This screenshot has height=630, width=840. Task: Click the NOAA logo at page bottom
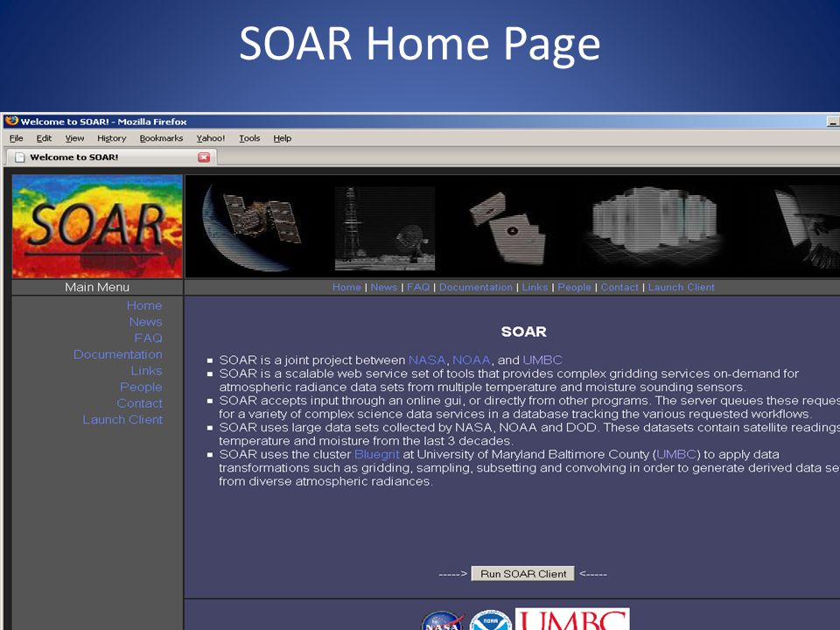coord(491,620)
